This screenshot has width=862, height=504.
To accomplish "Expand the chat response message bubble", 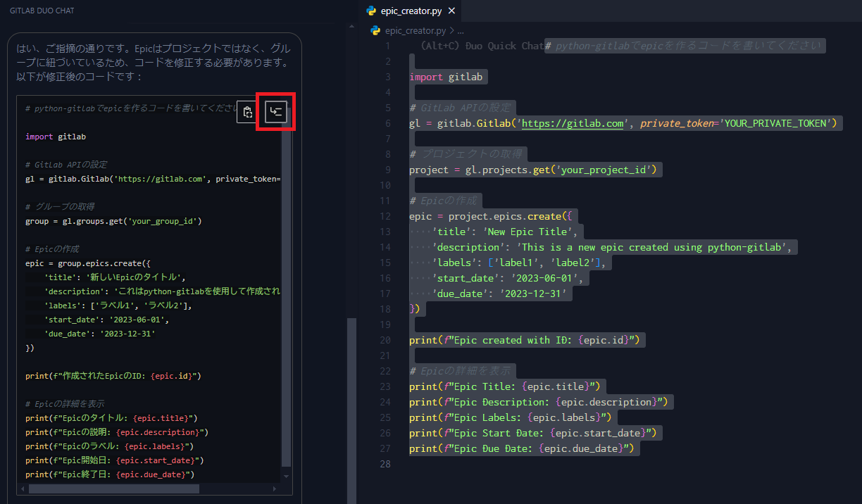I will [x=155, y=60].
